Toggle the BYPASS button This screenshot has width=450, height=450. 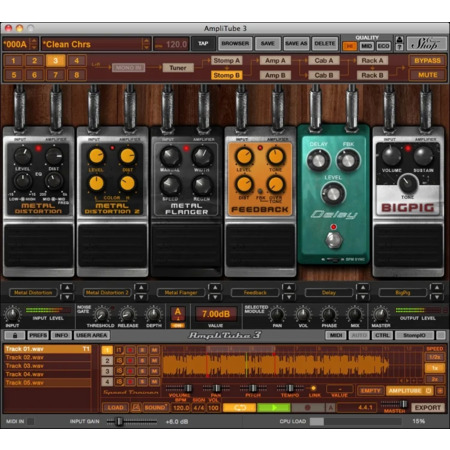pos(427,61)
